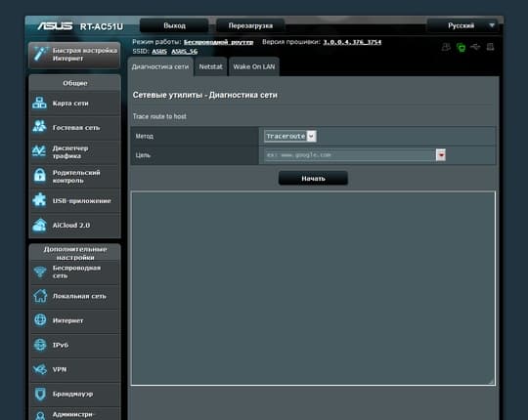Viewport: 528px width, 420px height.
Task: Click the Выход logout button
Action: pyautogui.click(x=174, y=25)
